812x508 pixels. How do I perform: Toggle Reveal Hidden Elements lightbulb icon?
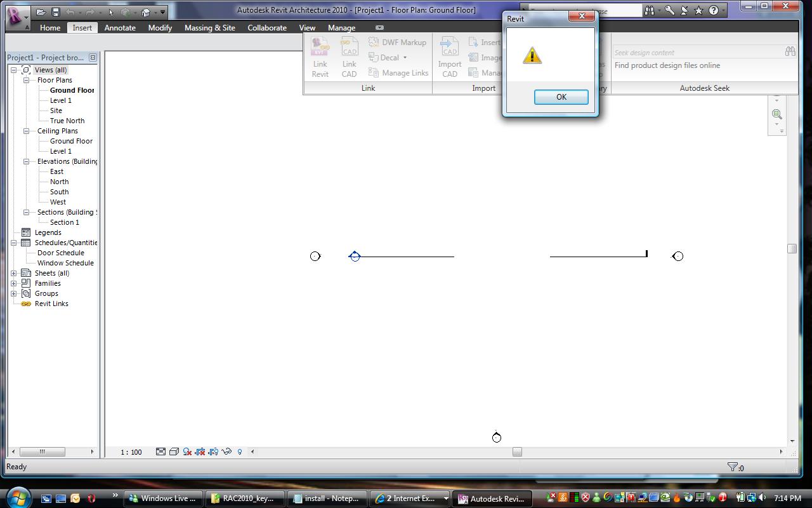[x=240, y=451]
